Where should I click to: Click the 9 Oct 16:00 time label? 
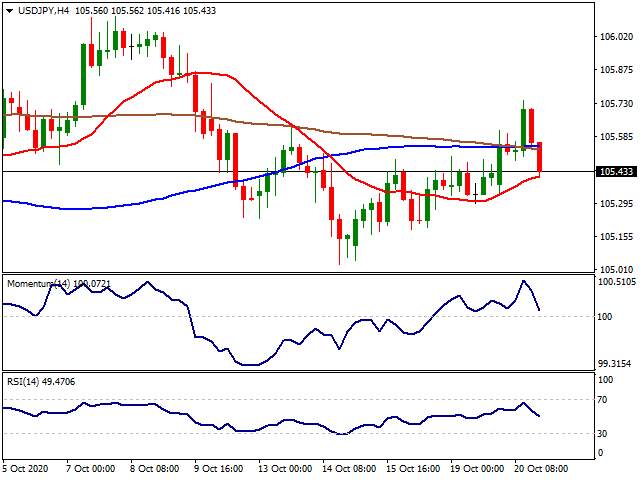[218, 469]
